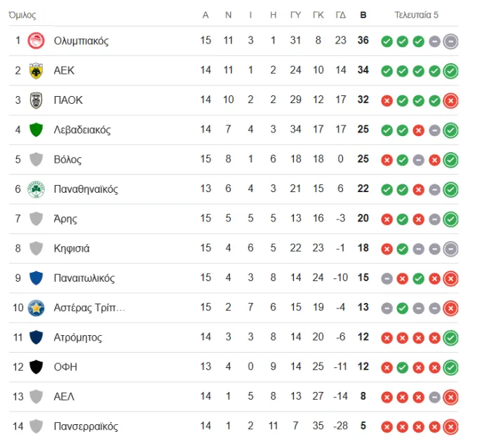Click the Όμιλος header label

pos(22,15)
